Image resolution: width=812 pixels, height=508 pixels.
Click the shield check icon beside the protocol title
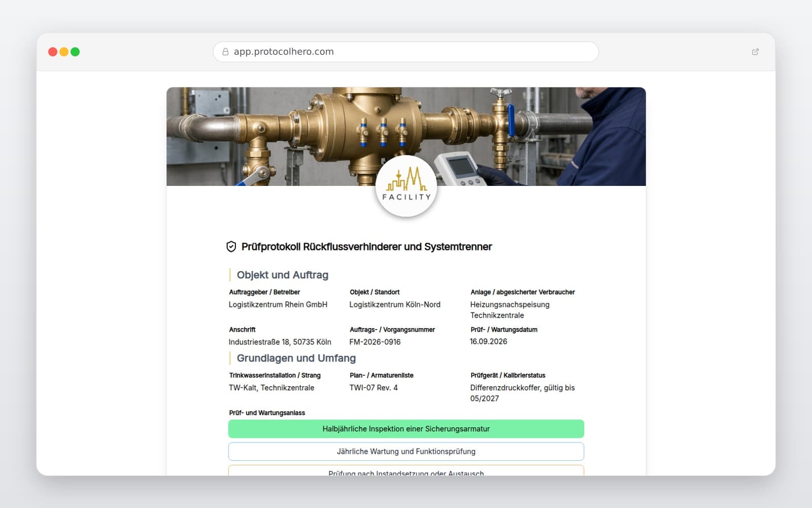[x=231, y=247]
